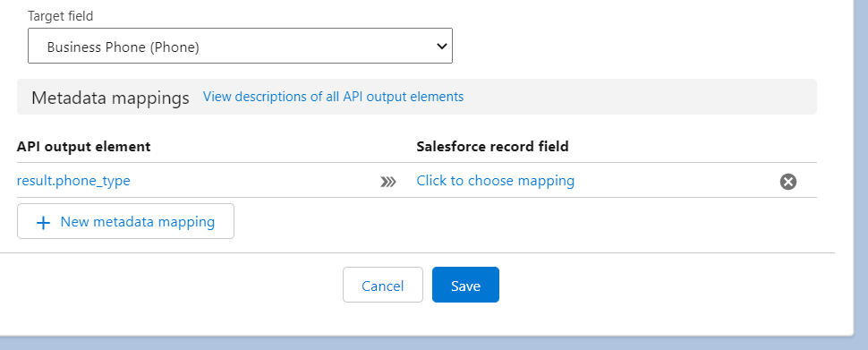Click the triple-chevron mapping arrow icon
Viewport: 868px width, 350px height.
pos(388,182)
